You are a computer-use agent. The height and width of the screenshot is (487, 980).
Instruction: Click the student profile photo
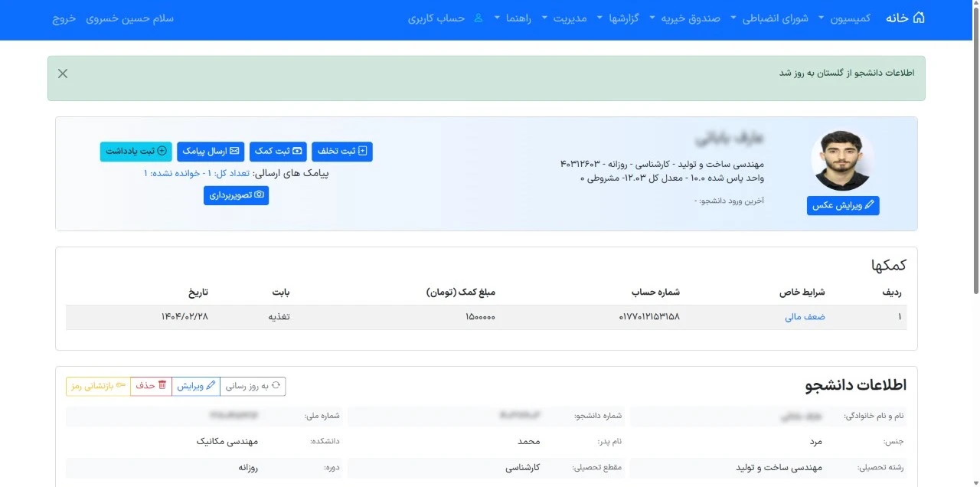pos(842,160)
